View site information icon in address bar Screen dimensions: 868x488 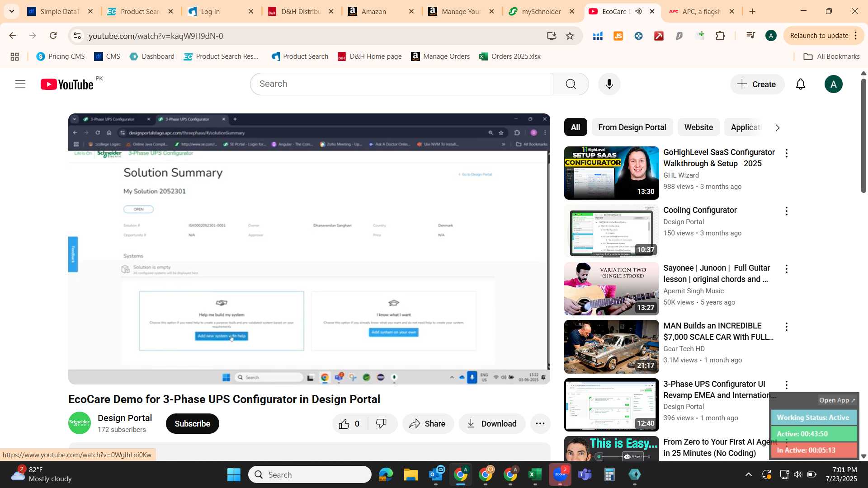77,36
